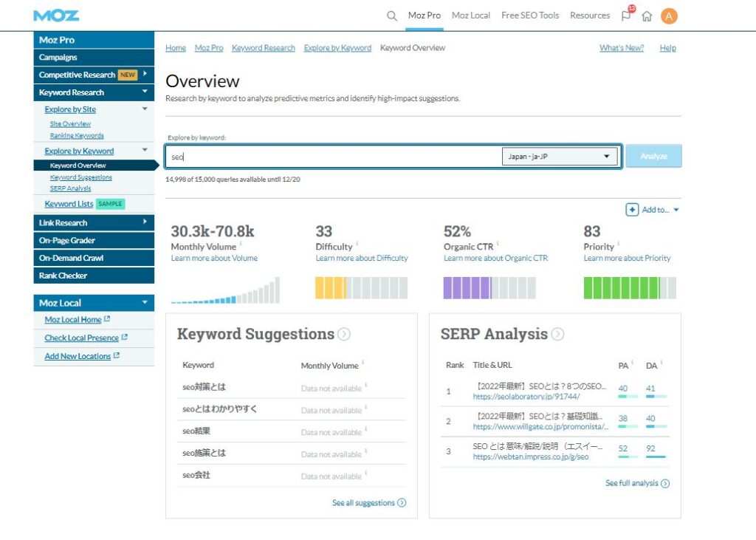Screen dimensions: 756x540
Task: Open the search magnifier icon
Action: click(392, 16)
